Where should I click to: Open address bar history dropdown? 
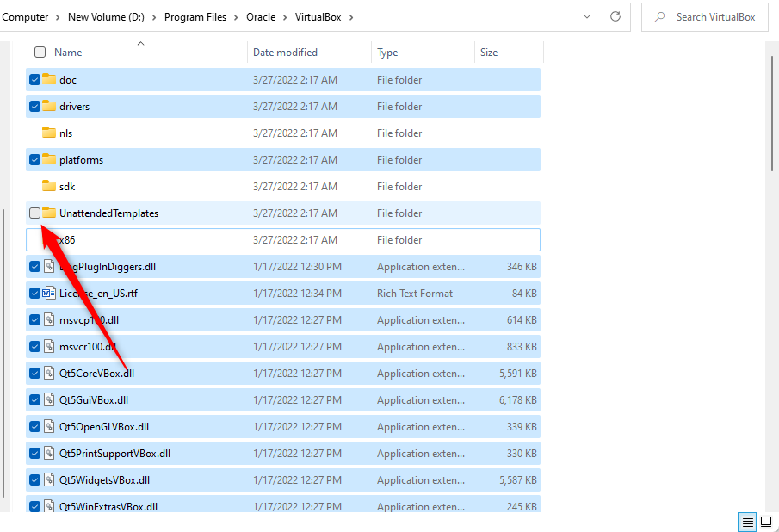[x=587, y=16]
